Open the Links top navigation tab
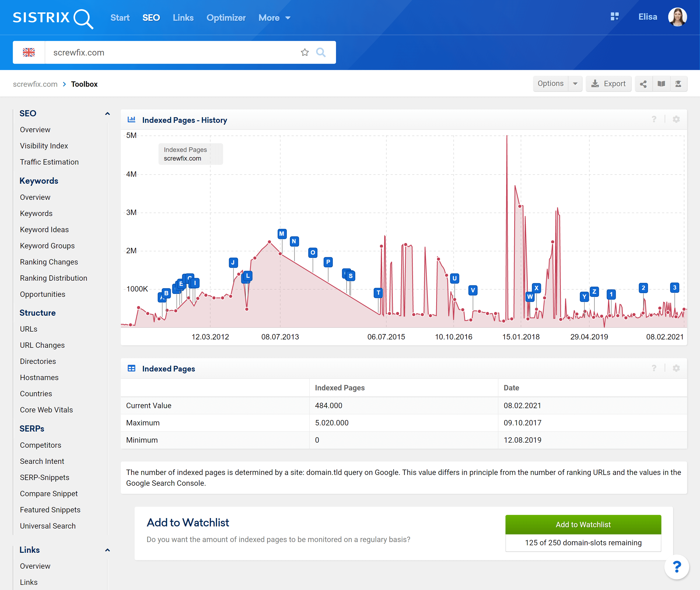The width and height of the screenshot is (700, 590). click(x=183, y=18)
